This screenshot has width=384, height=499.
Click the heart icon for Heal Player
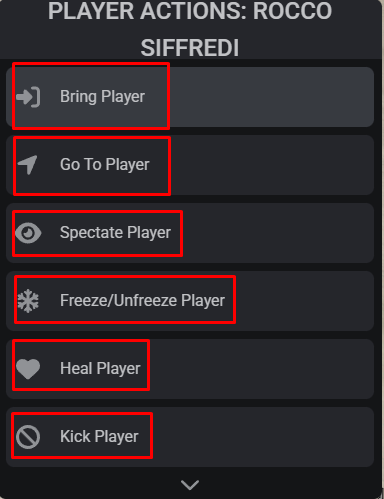tap(28, 369)
